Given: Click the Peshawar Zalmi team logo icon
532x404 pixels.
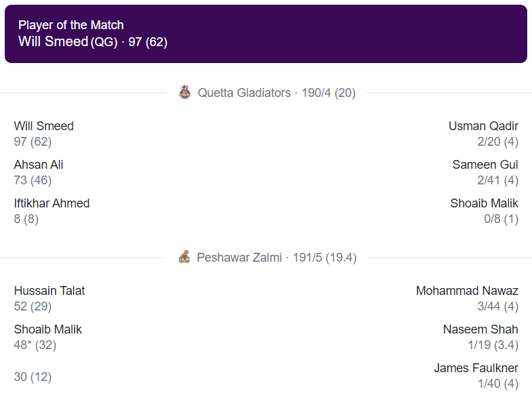Looking at the screenshot, I should (185, 257).
